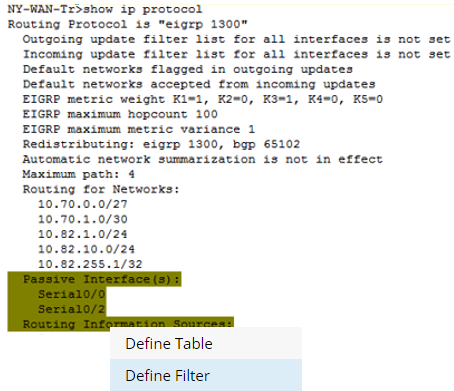The width and height of the screenshot is (454, 391).
Task: Click the Routing Protocol eigrp 1300 line
Action: (127, 24)
